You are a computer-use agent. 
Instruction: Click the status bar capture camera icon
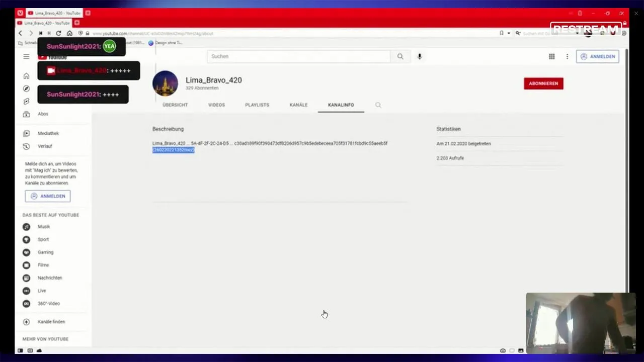click(503, 350)
